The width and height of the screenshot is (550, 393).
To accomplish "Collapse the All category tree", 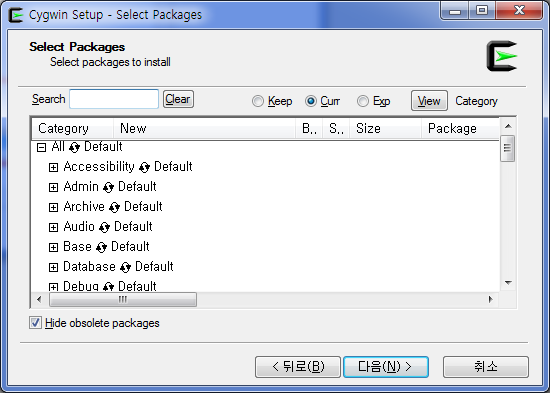I will (x=41, y=147).
